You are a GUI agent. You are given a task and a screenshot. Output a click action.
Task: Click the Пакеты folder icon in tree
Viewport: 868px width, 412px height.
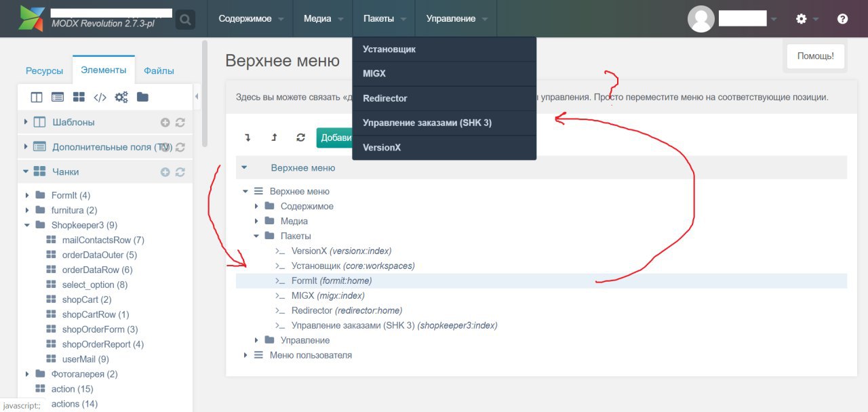(x=270, y=236)
